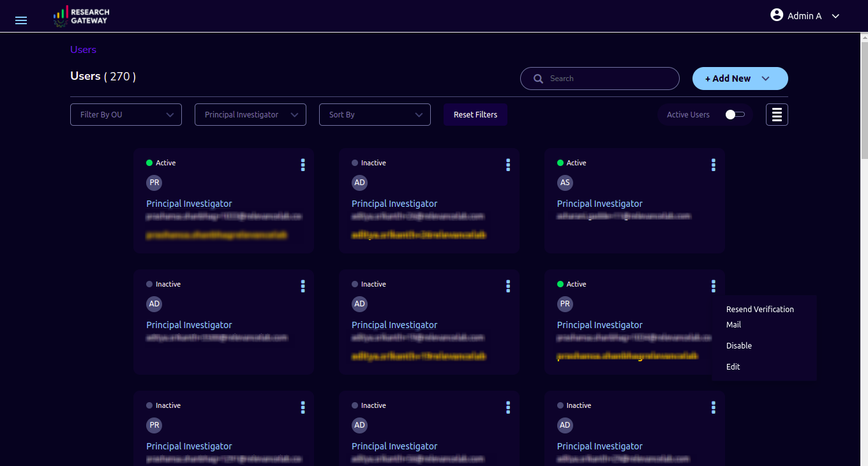
Task: Open the hamburger navigation menu
Action: 21,20
